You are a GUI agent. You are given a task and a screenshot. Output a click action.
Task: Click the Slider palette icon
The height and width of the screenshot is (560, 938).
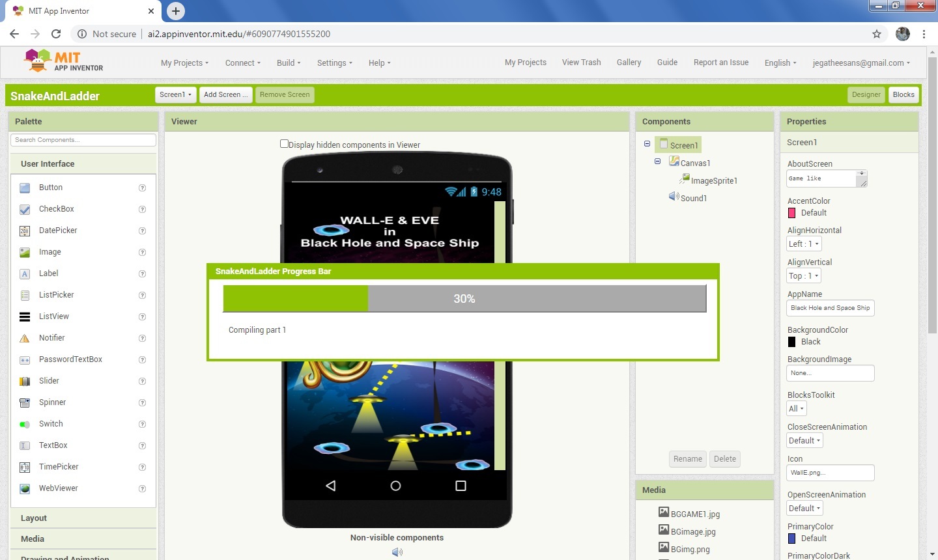[25, 382]
